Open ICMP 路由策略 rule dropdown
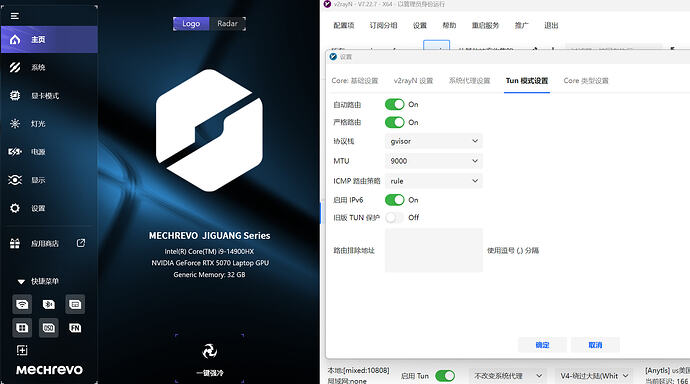This screenshot has width=690, height=384. pyautogui.click(x=433, y=181)
